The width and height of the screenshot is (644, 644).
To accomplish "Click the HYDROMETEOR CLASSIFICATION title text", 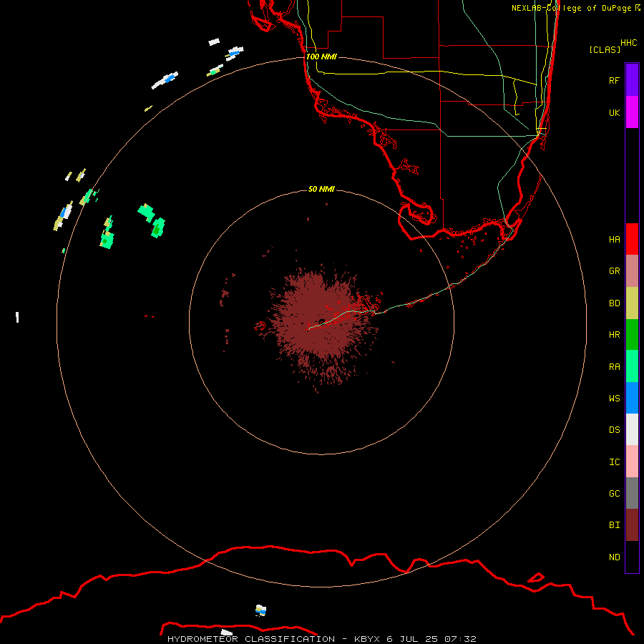I will click(251, 639).
